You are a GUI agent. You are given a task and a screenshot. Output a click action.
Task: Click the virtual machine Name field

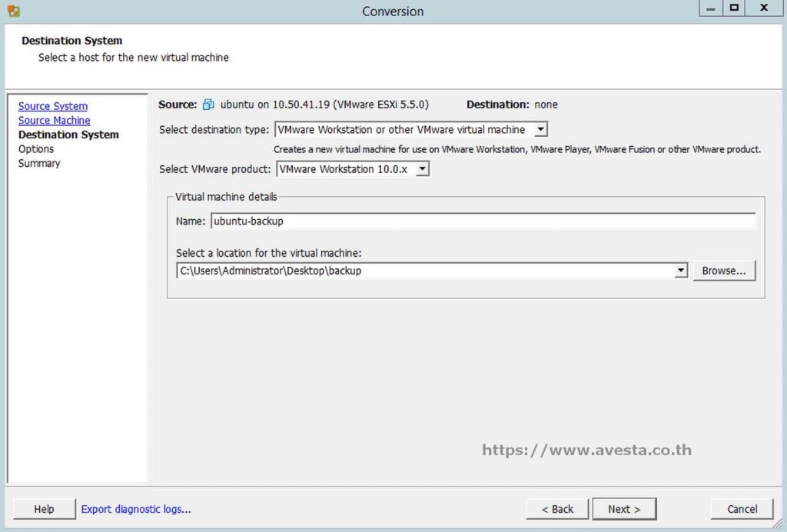pyautogui.click(x=483, y=221)
